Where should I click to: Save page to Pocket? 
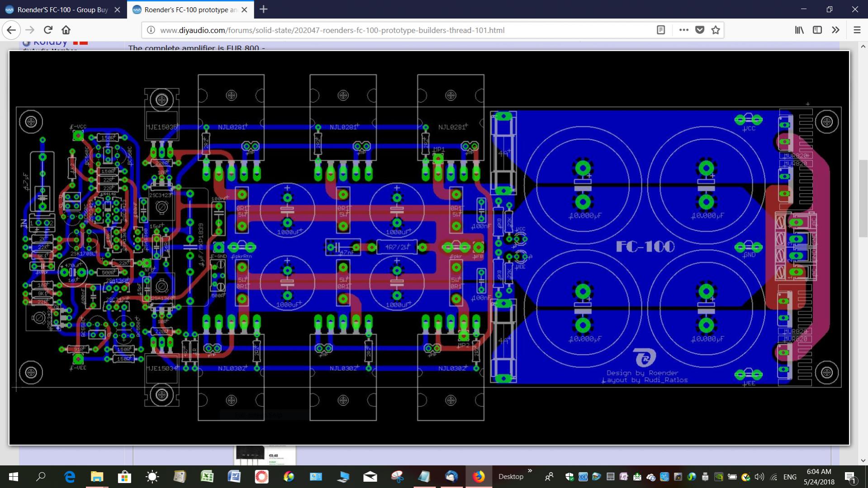[700, 30]
